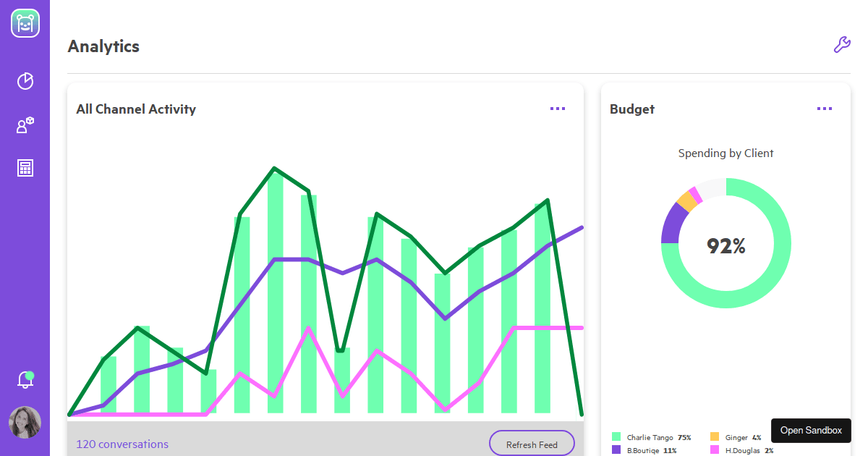Click the Charlie Tango 75% legend label
The image size is (868, 456).
(659, 438)
